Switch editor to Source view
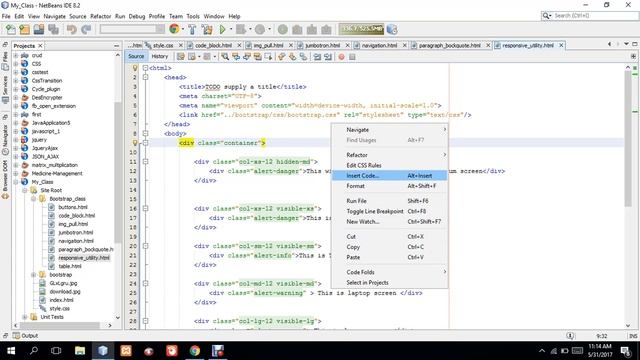 tap(136, 56)
